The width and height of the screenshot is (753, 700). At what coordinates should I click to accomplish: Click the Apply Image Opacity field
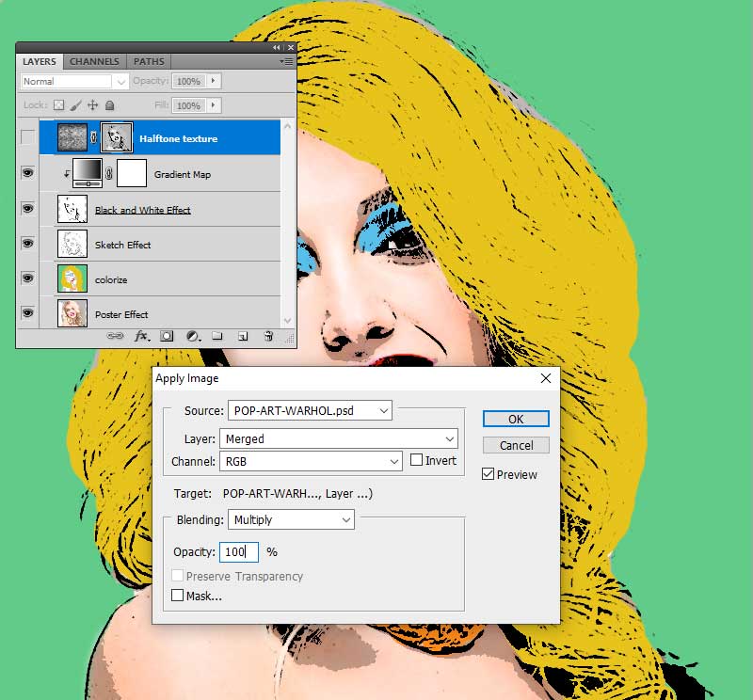pyautogui.click(x=239, y=551)
